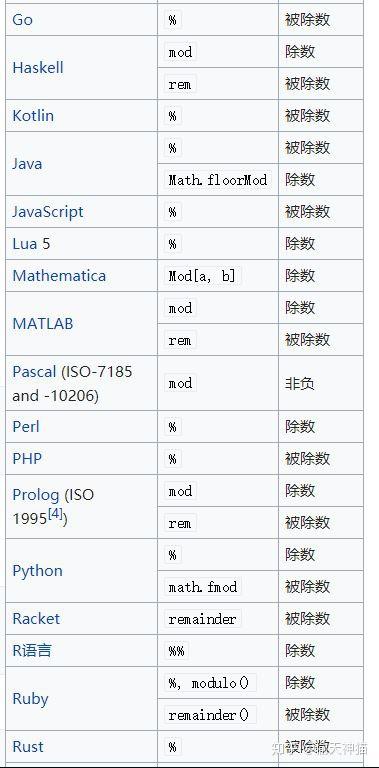This screenshot has width=379, height=768.
Task: Open the R语言 link
Action: click(x=31, y=650)
